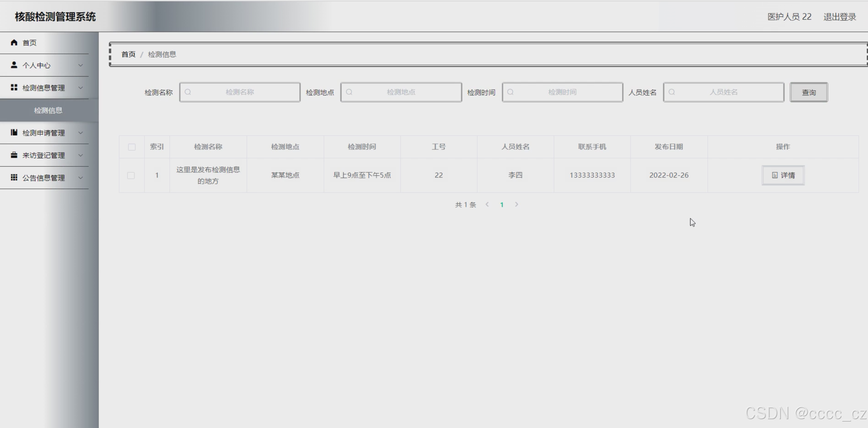Viewport: 868px width, 428px height.
Task: Click the home icon in the sidebar
Action: (14, 42)
